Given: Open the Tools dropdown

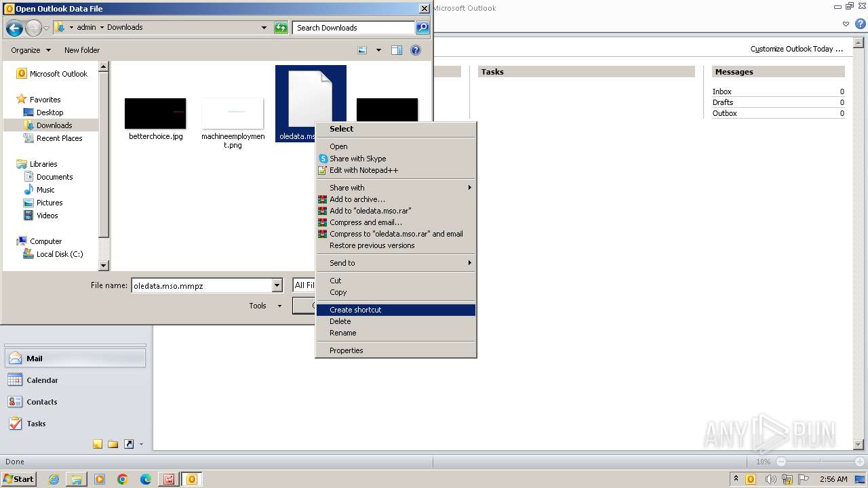Looking at the screenshot, I should (264, 306).
